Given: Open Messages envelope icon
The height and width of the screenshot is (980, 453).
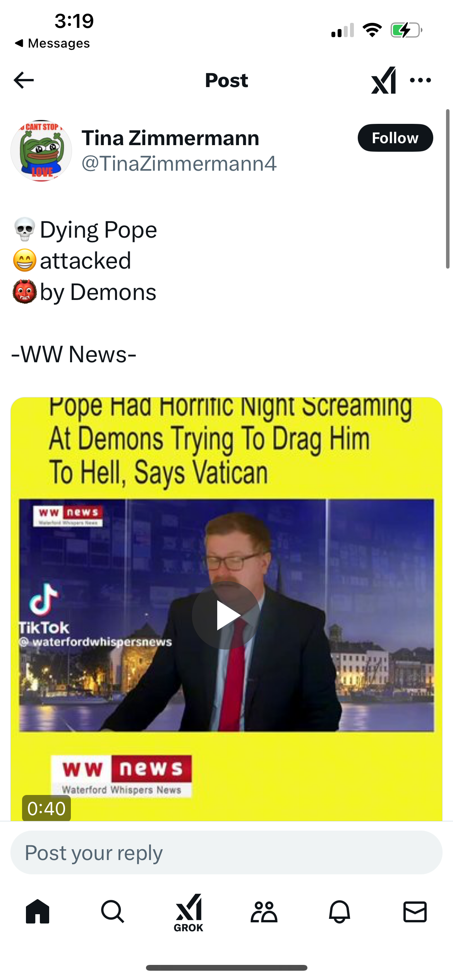Looking at the screenshot, I should [x=415, y=911].
